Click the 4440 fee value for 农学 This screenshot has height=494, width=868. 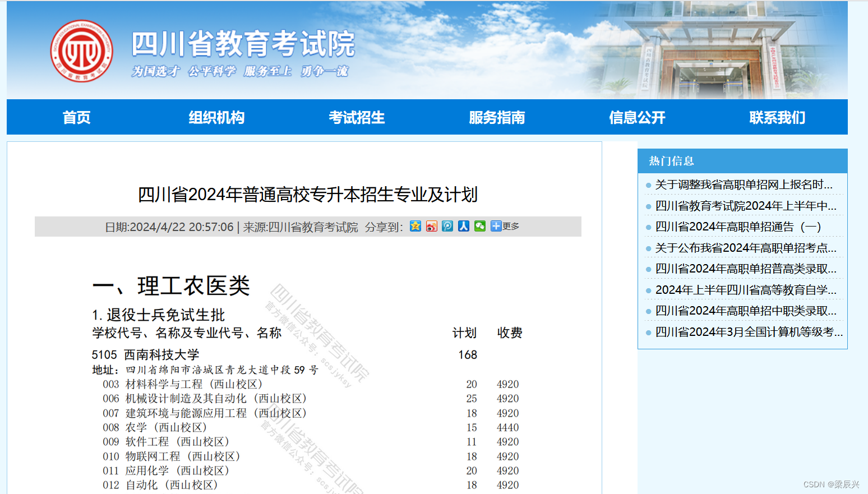tap(508, 427)
